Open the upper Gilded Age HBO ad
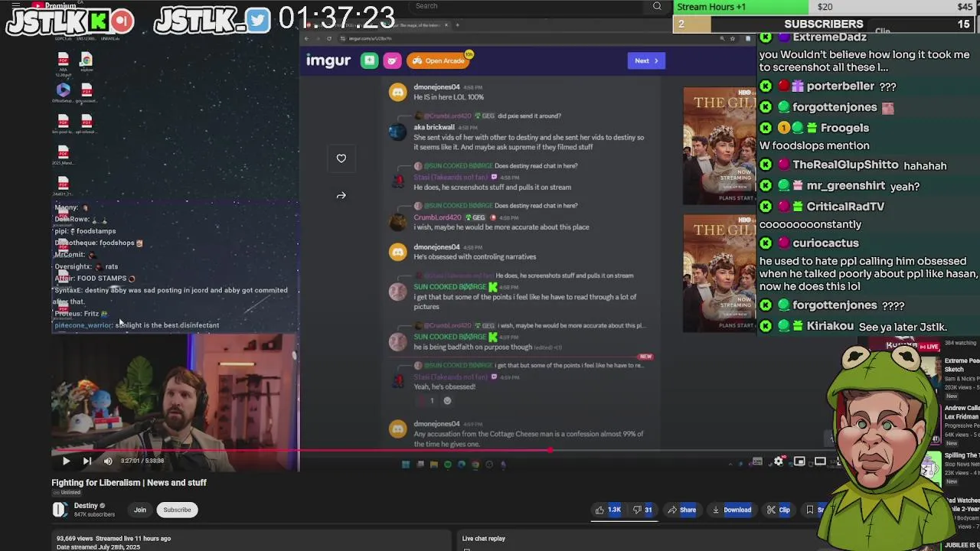Screen dimensions: 980x551 (x=719, y=145)
